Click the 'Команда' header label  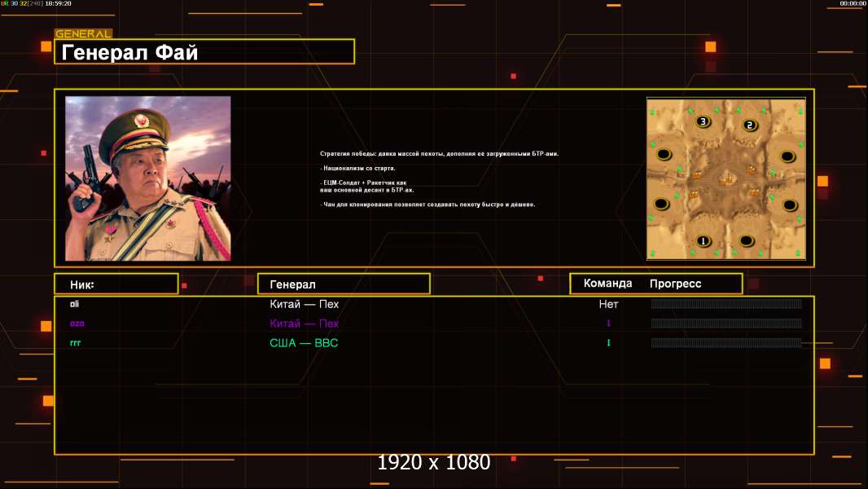607,284
